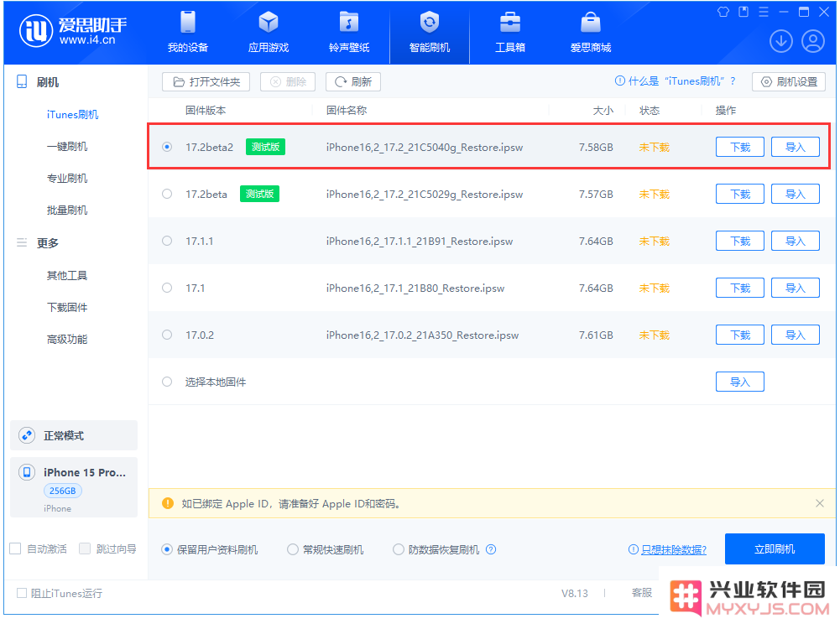This screenshot has width=840, height=629.
Task: Select firmware 17.1.1 radio button
Action: [167, 241]
